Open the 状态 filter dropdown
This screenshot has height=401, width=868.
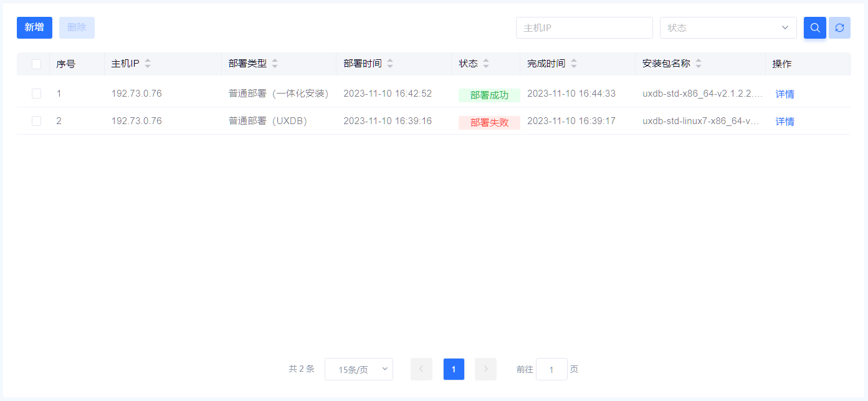pyautogui.click(x=728, y=27)
